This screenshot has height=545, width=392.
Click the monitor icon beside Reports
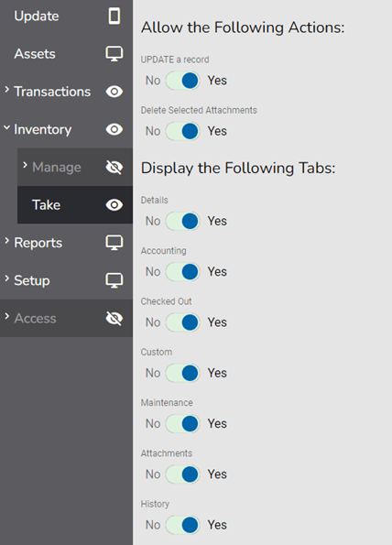pos(114,243)
